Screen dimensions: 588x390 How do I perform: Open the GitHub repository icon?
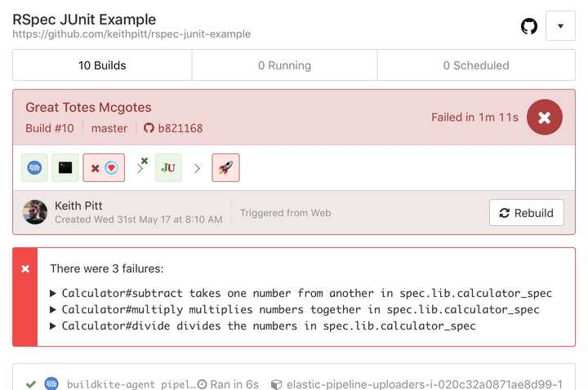(529, 26)
